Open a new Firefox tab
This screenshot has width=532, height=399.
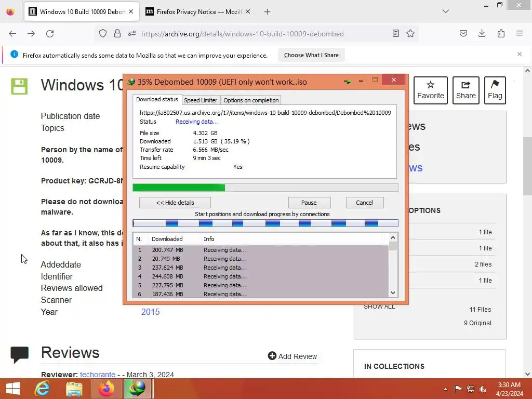click(x=268, y=12)
